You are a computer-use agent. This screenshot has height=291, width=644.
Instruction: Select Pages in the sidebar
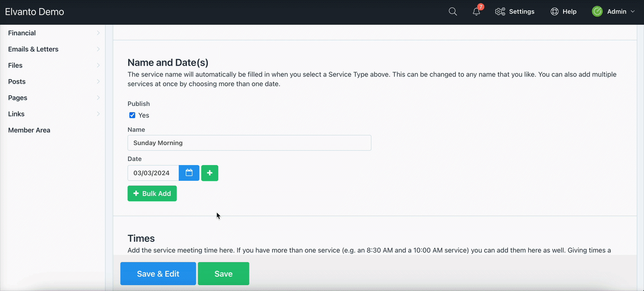(18, 98)
